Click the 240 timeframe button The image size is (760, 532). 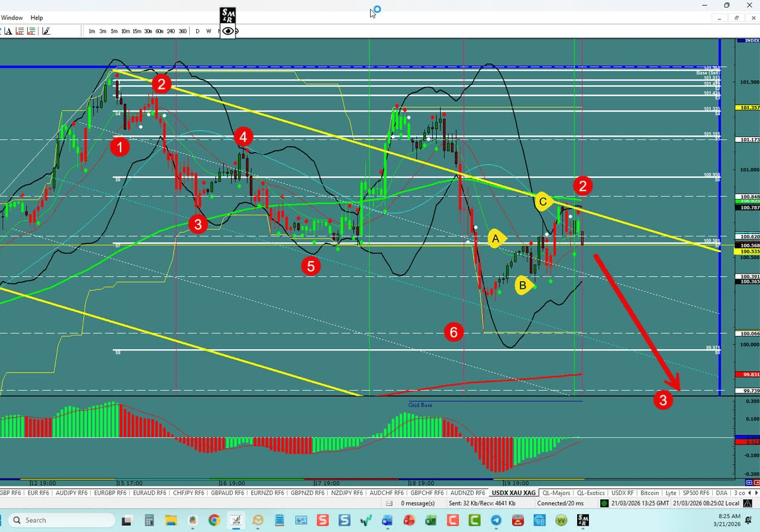(170, 30)
